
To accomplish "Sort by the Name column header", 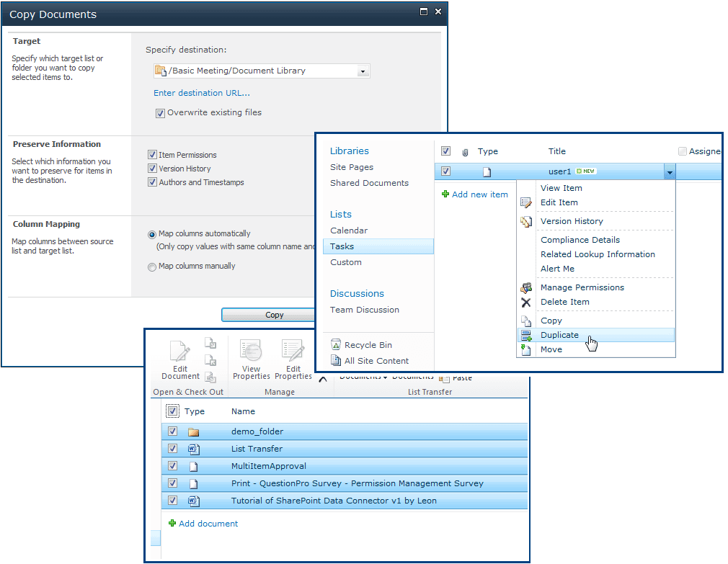I will [x=243, y=411].
